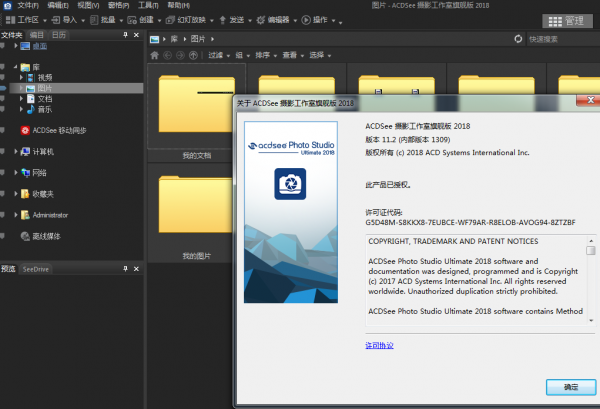The height and width of the screenshot is (409, 600).
Task: Click the 快速搜索 quick search field
Action: tap(560, 39)
